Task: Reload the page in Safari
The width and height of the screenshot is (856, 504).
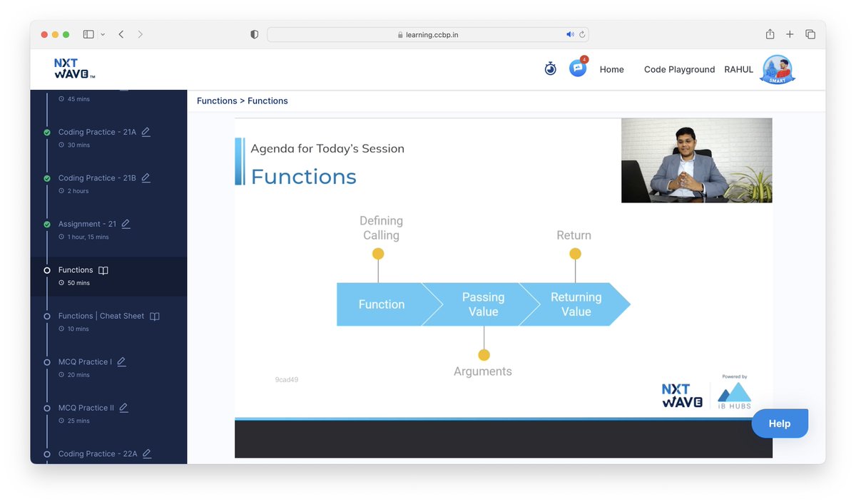Action: click(x=582, y=34)
